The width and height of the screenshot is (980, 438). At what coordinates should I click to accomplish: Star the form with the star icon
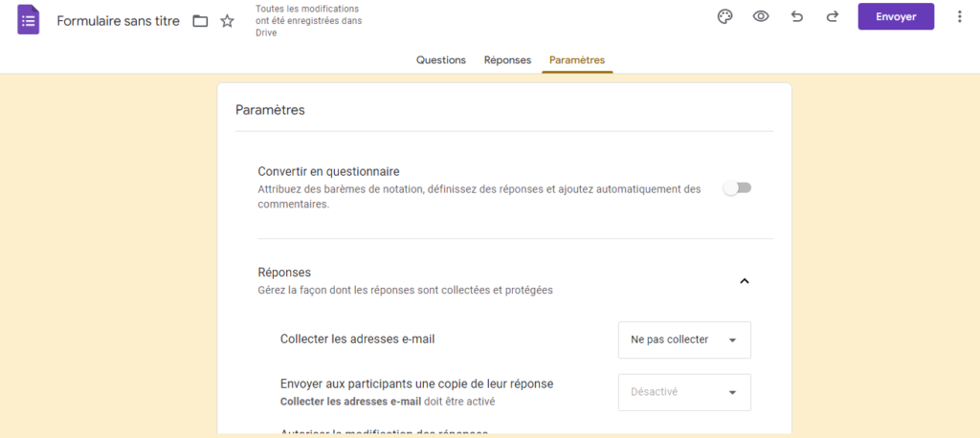[227, 21]
